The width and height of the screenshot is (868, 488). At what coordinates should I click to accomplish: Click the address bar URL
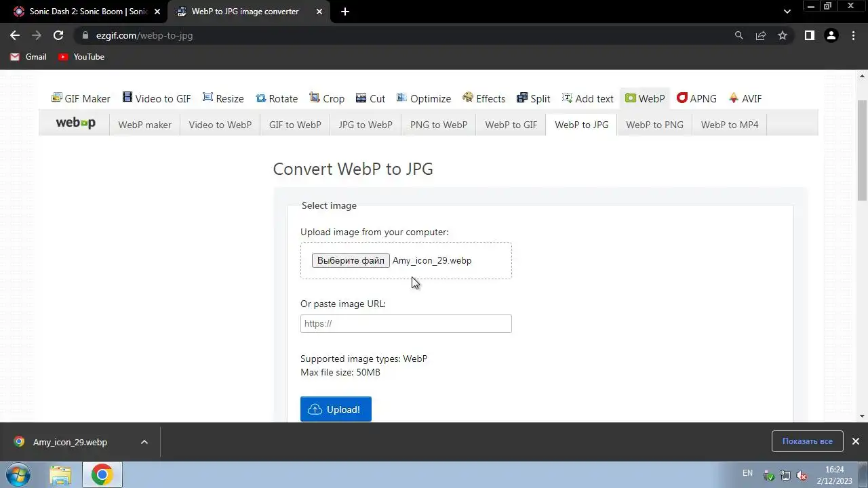pos(144,35)
